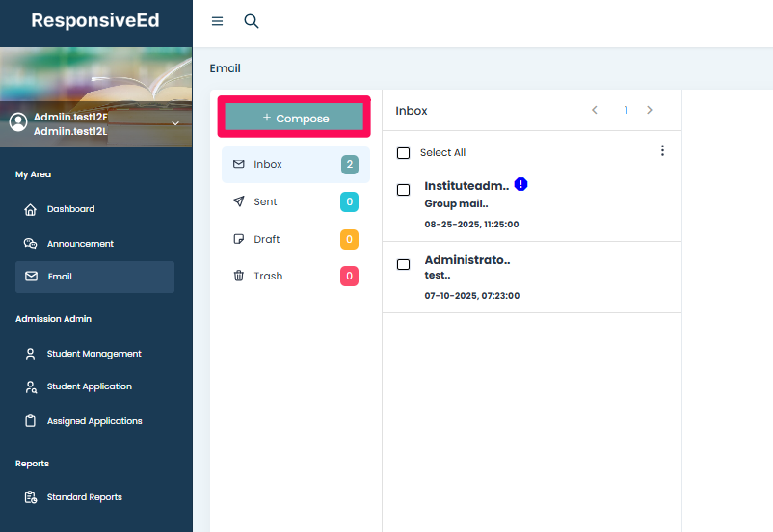Tick checkbox for Instituteadm.. email
773x532 pixels.
coord(404,190)
